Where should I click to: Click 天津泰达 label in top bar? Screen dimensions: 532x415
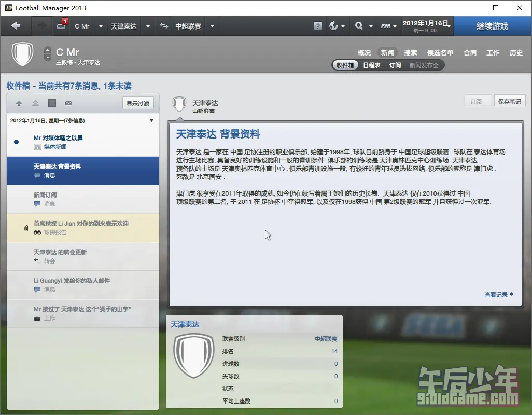pyautogui.click(x=123, y=26)
